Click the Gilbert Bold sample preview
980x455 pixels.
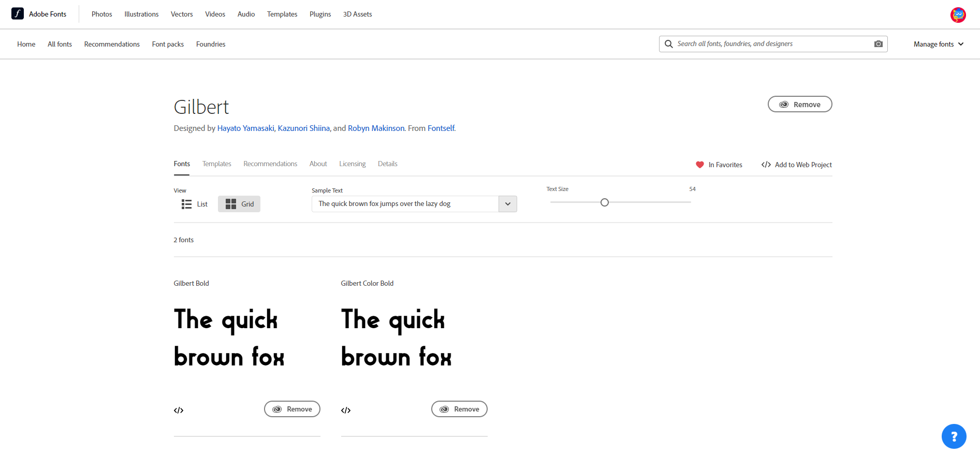(229, 338)
